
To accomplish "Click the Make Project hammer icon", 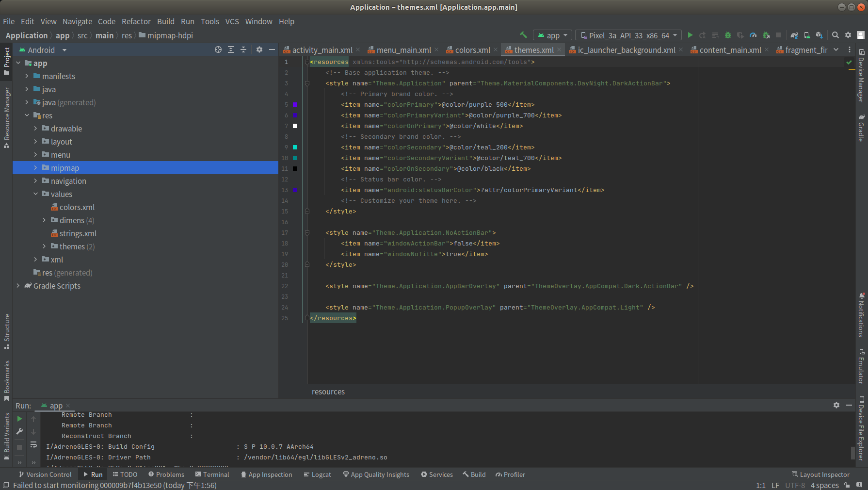I will coord(523,35).
